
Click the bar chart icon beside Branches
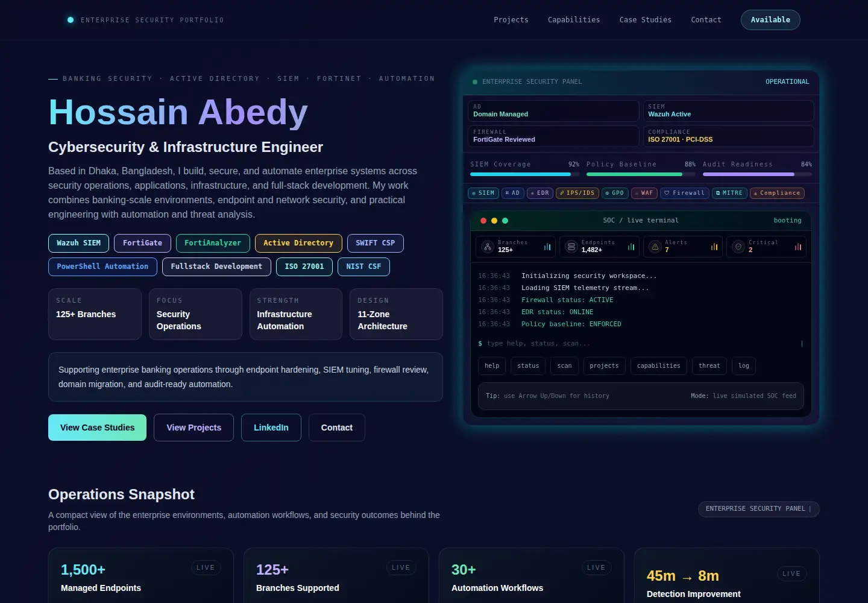[547, 247]
